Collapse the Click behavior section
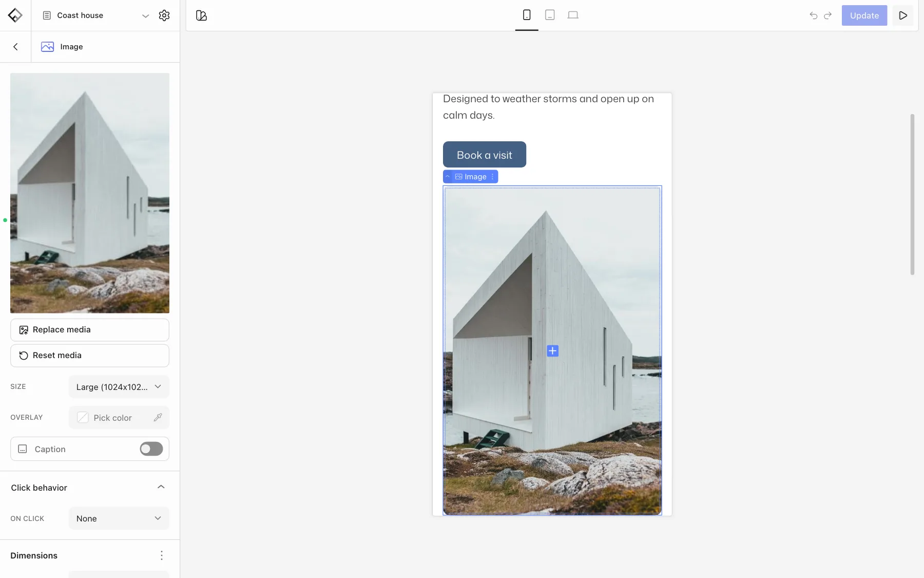 point(161,487)
